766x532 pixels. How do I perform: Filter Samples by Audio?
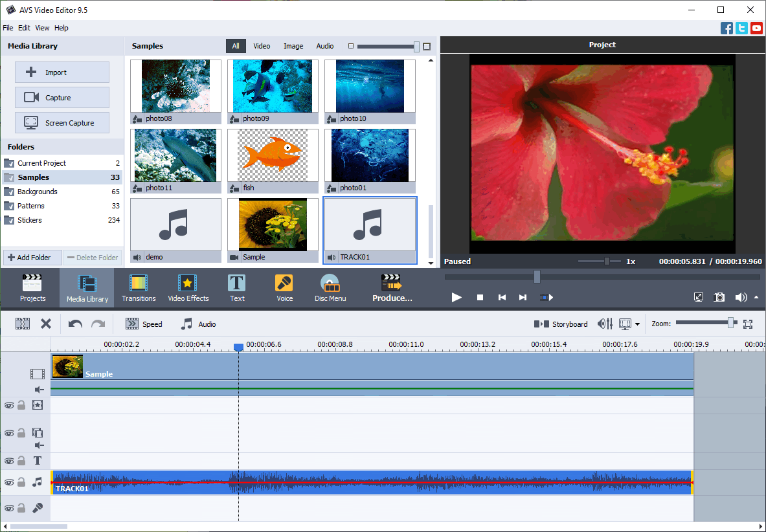click(324, 46)
